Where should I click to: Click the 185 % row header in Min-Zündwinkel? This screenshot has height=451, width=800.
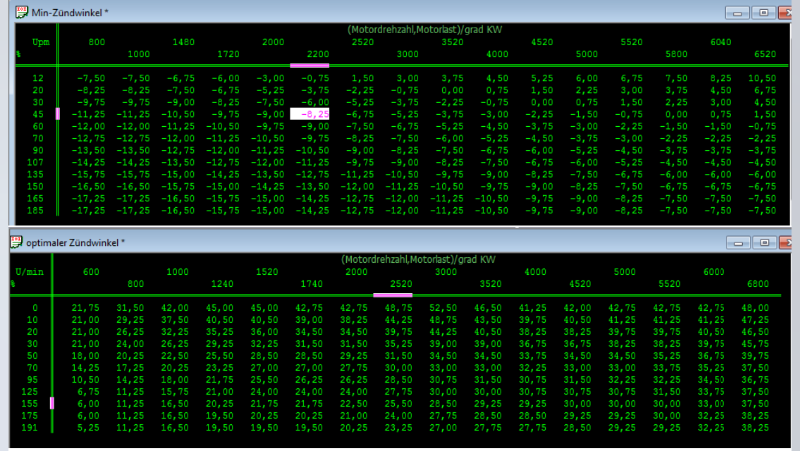tap(37, 210)
